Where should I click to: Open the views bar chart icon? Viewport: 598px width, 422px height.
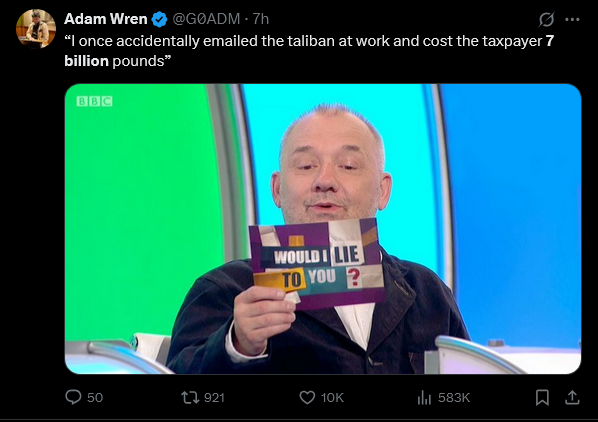[x=424, y=398]
